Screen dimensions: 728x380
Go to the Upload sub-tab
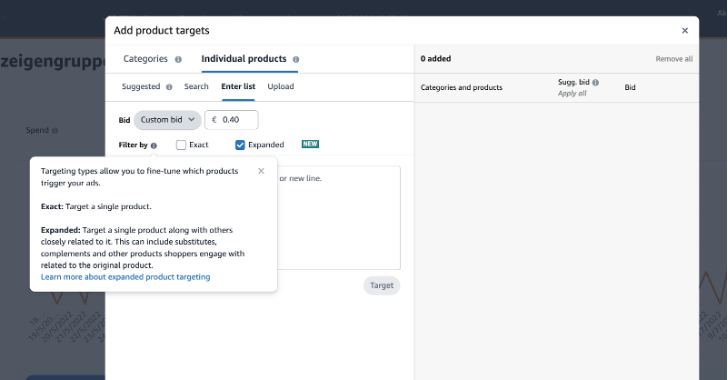click(x=280, y=86)
